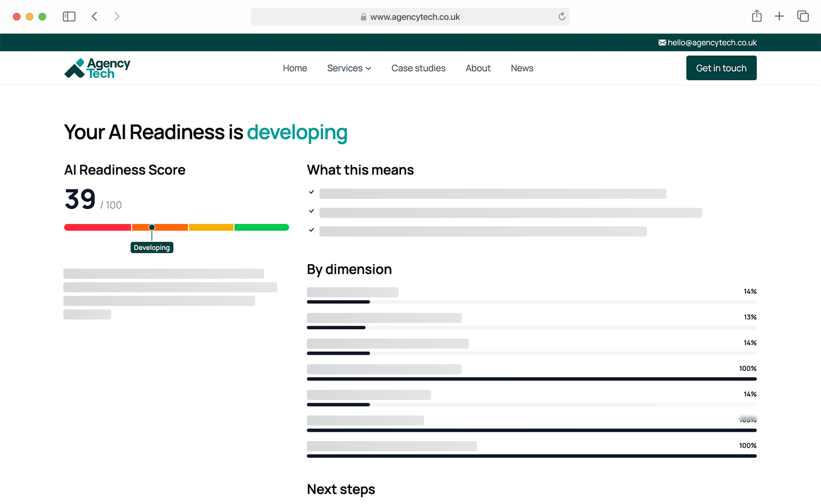
Task: Go back with the browser back arrow
Action: pos(95,16)
